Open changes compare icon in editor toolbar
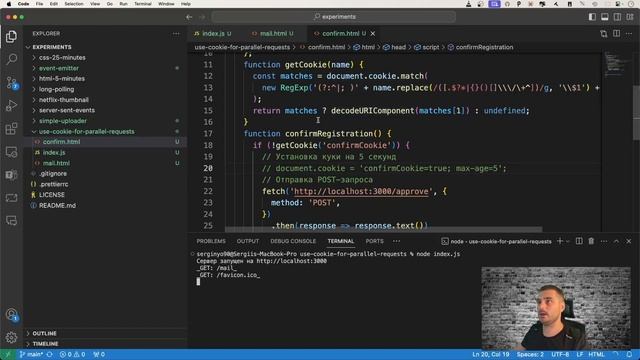Screen dimensions: 640x360 pos(604,33)
